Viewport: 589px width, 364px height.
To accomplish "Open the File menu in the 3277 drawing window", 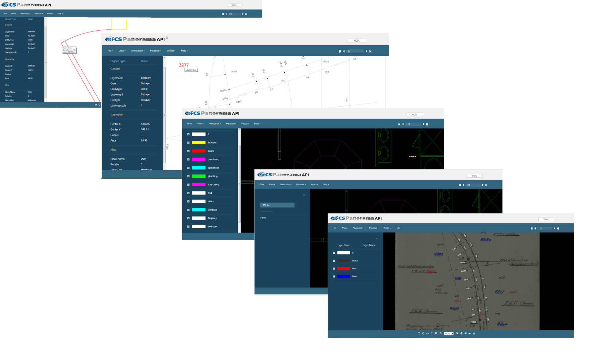I will point(110,51).
